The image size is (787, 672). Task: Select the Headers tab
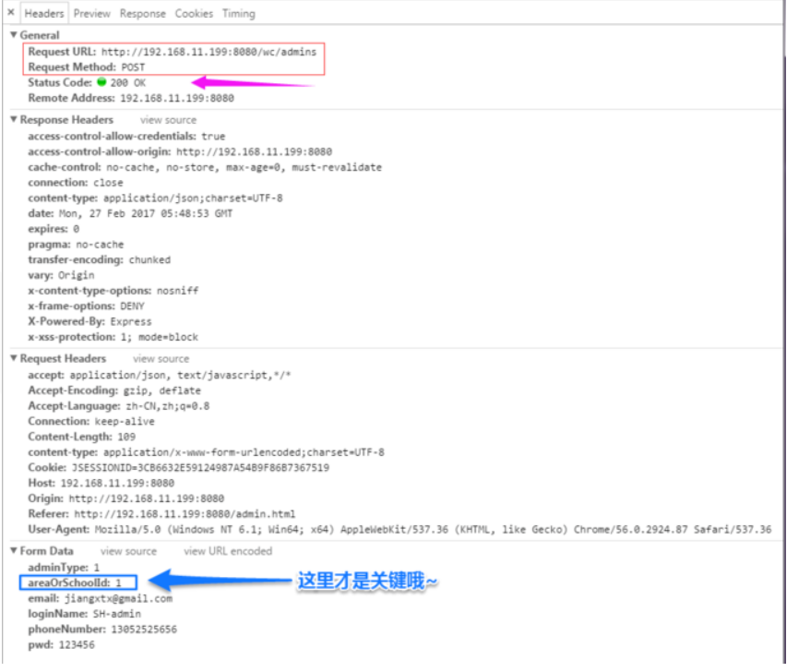pos(44,13)
